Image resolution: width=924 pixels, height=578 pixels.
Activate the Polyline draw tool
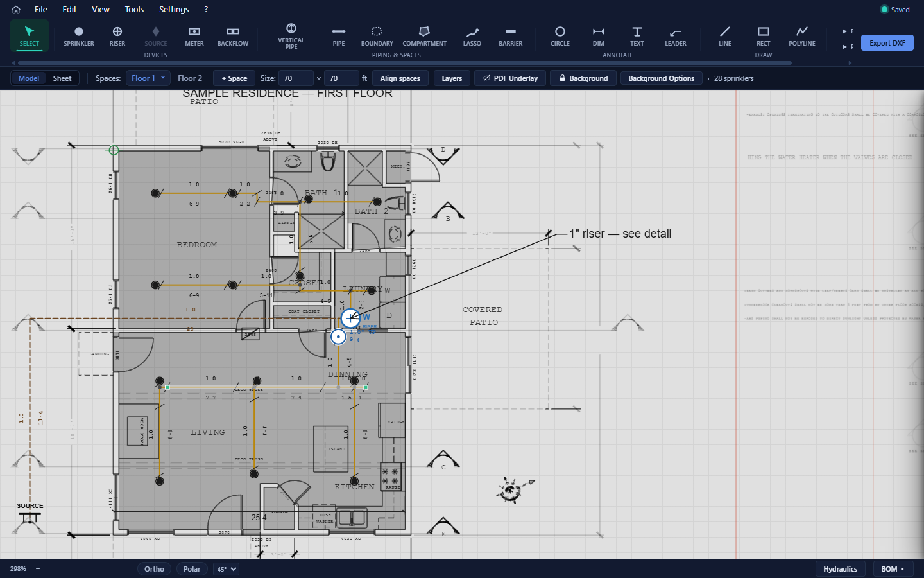[x=802, y=36]
